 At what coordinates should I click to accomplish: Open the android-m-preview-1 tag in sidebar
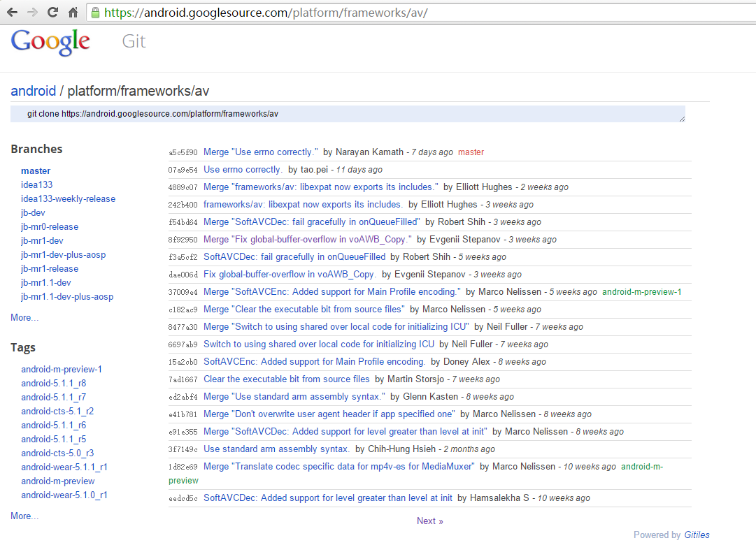click(x=62, y=369)
